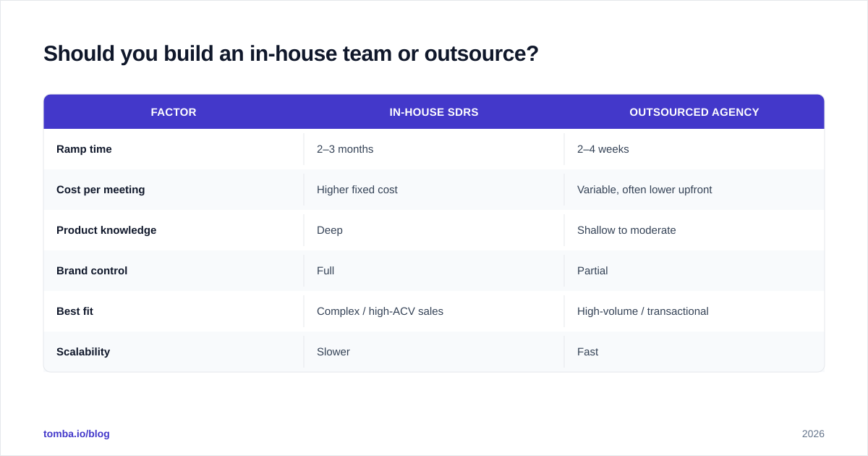Screen dimensions: 868x456
Task: Select the IN-HOUSE SDRS column header
Action: [434, 112]
